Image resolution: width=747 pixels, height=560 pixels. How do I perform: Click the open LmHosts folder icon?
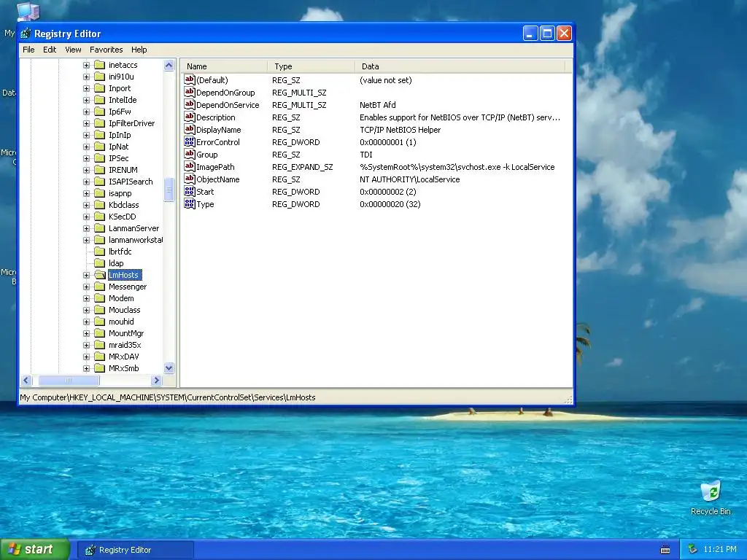pos(99,275)
